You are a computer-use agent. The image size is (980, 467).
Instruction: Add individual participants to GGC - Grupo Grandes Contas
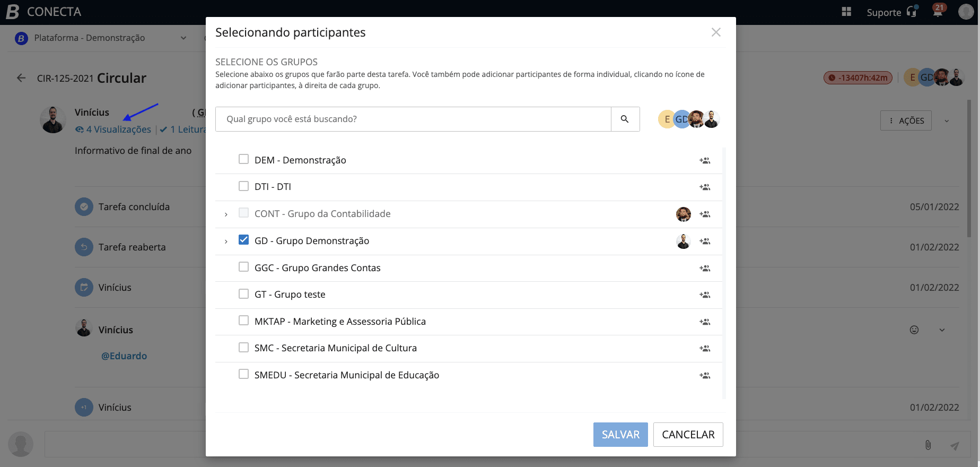(x=704, y=268)
